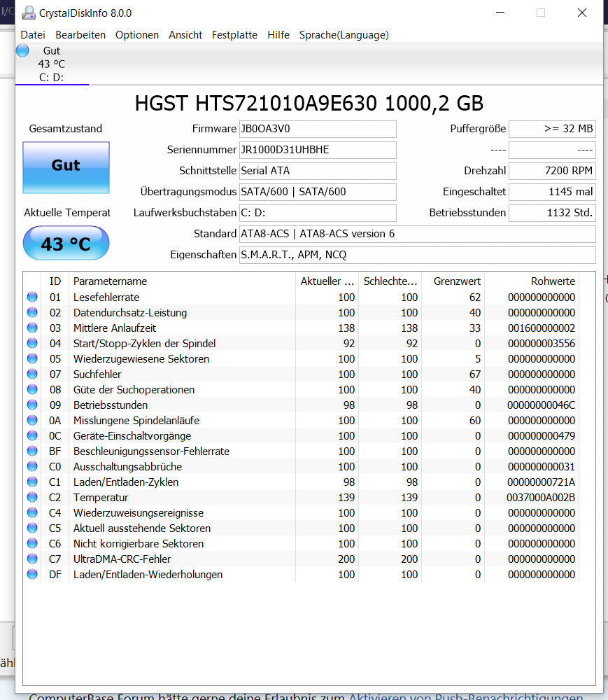Click the Standard field ATA8-ACS
608x700 pixels.
click(x=418, y=234)
